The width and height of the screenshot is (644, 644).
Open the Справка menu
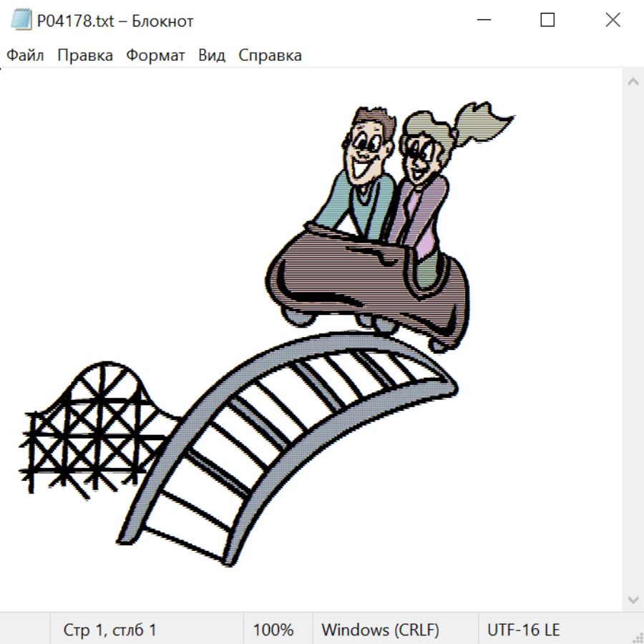(270, 56)
